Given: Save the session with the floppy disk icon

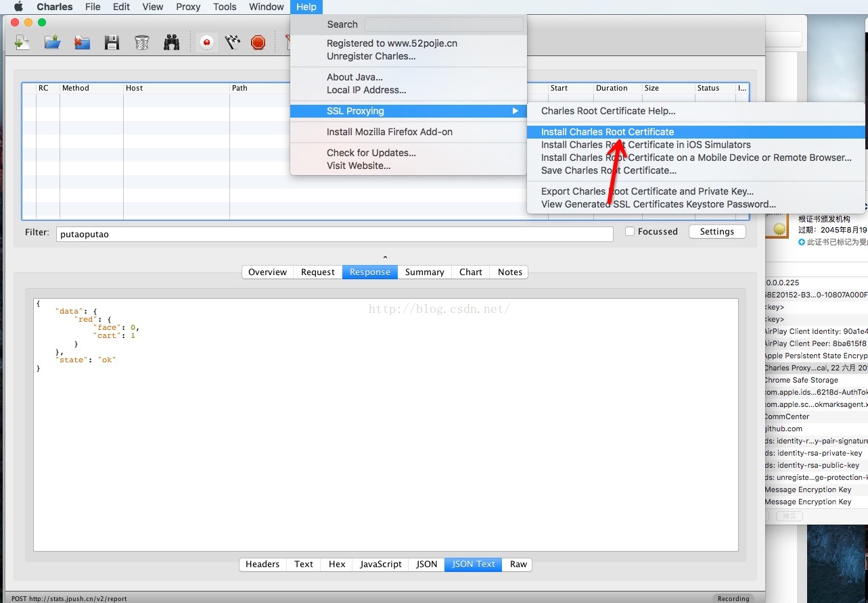Looking at the screenshot, I should click(x=112, y=43).
